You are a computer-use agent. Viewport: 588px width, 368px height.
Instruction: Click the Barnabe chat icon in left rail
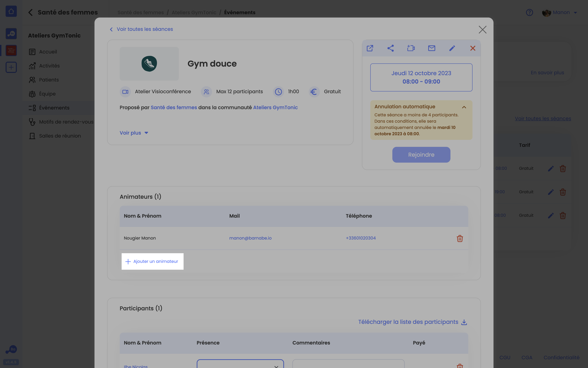click(11, 34)
